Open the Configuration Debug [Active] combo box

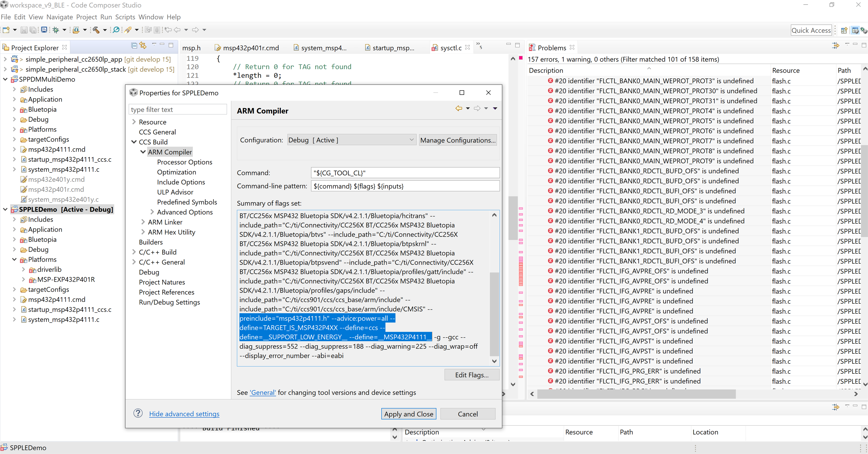pos(352,140)
